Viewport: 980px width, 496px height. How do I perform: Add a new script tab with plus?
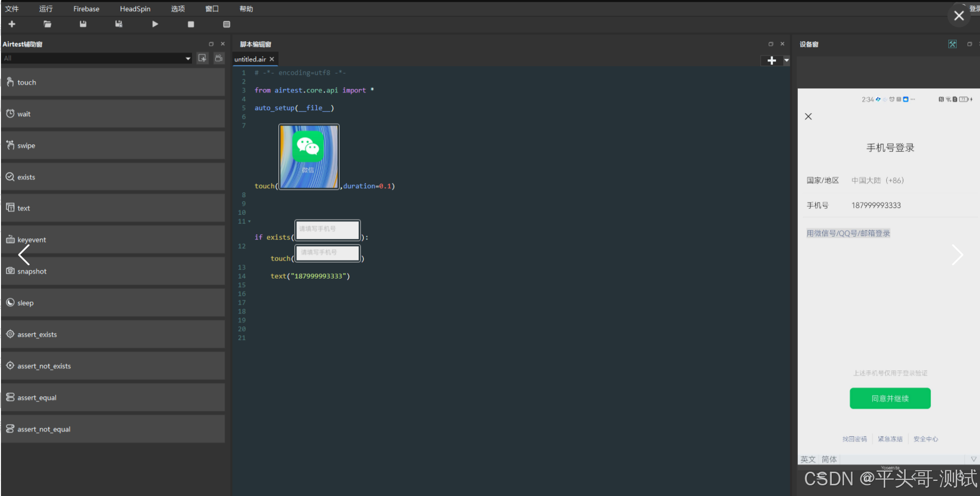(x=772, y=61)
